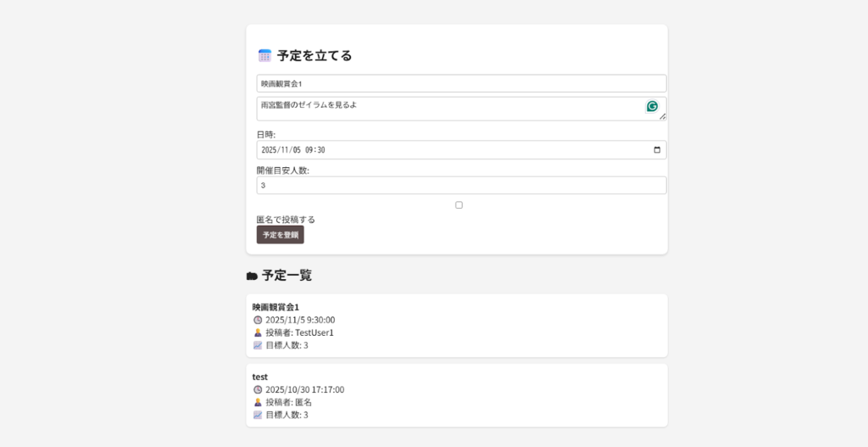Click the 日時 date-time value 2025/11/05 09:30
The width and height of the screenshot is (868, 447).
(293, 150)
